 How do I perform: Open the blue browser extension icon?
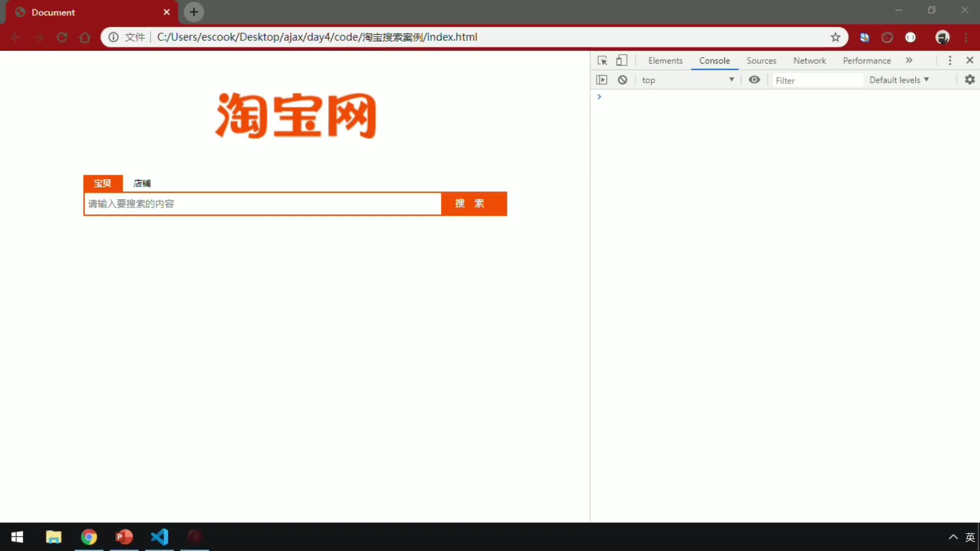[x=865, y=37]
